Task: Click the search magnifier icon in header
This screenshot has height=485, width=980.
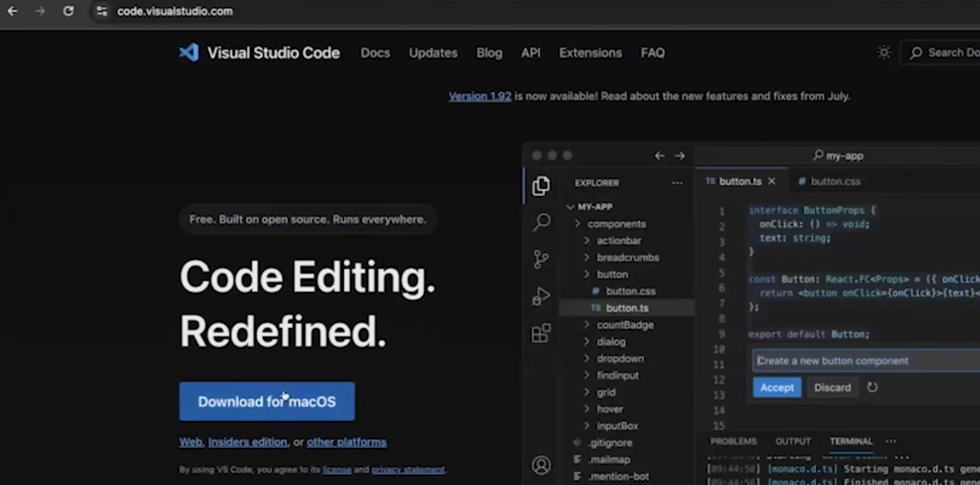Action: (x=916, y=52)
